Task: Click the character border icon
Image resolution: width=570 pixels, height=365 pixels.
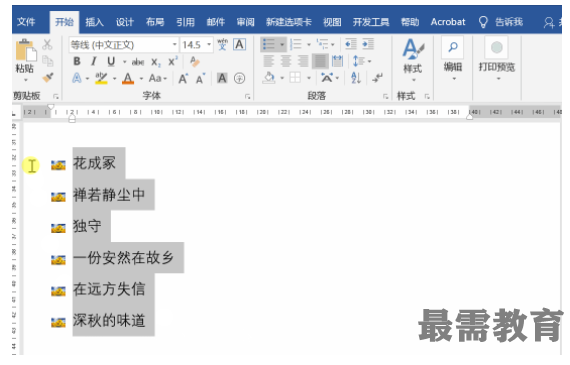Action: point(239,45)
